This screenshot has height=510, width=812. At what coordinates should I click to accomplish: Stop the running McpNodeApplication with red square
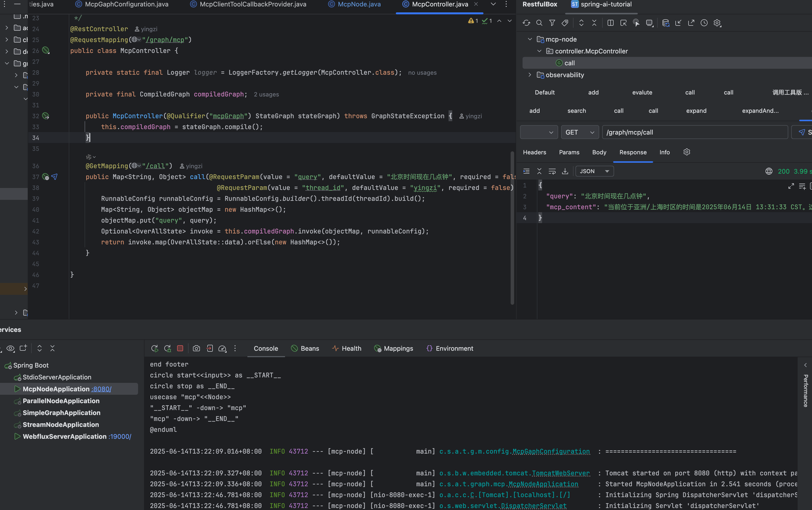tap(180, 348)
